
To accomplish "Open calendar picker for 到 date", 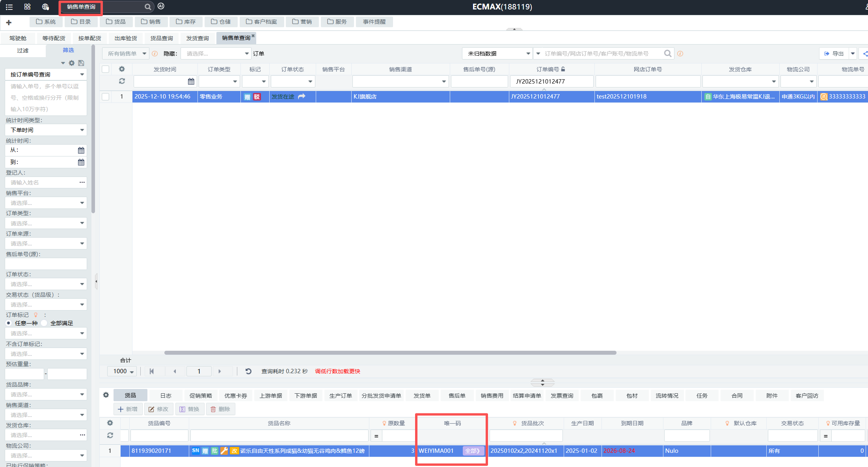I will click(81, 162).
